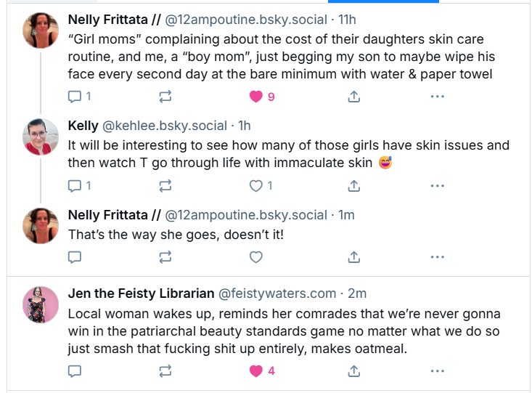
Task: Like "That's the way she goes" post
Action: tap(255, 256)
